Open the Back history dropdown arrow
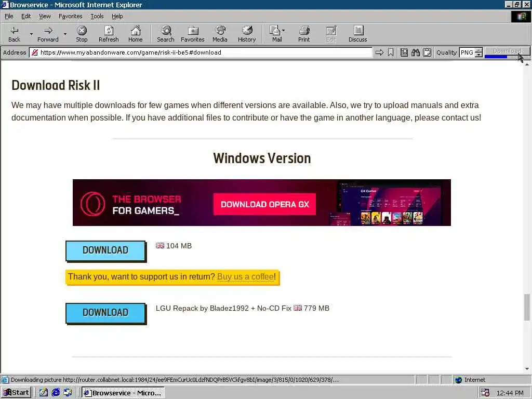Image resolution: width=532 pixels, height=399 pixels. pos(31,34)
